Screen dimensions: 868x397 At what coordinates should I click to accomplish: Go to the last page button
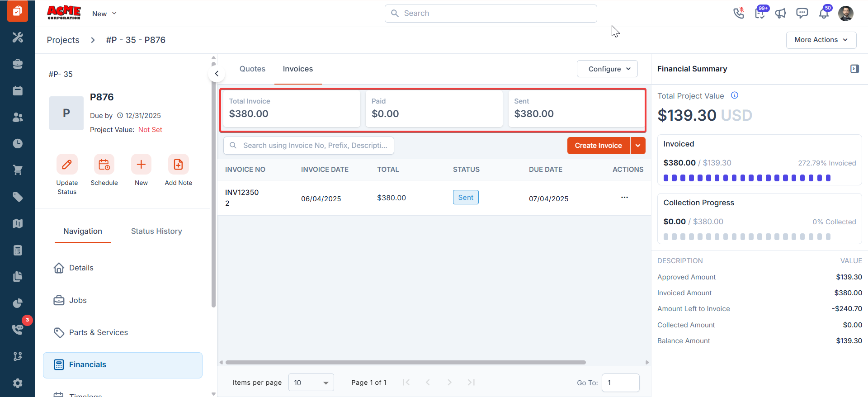(x=471, y=383)
